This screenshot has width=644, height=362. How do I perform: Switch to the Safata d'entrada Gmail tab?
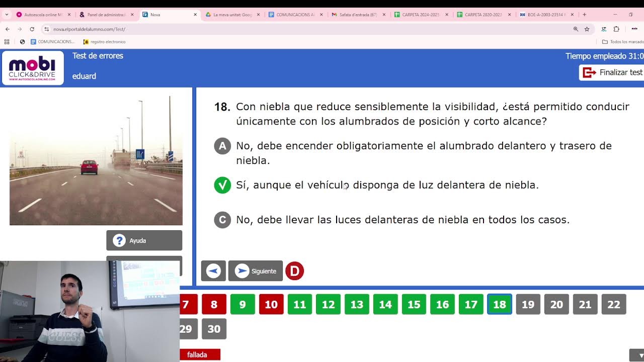point(358,15)
